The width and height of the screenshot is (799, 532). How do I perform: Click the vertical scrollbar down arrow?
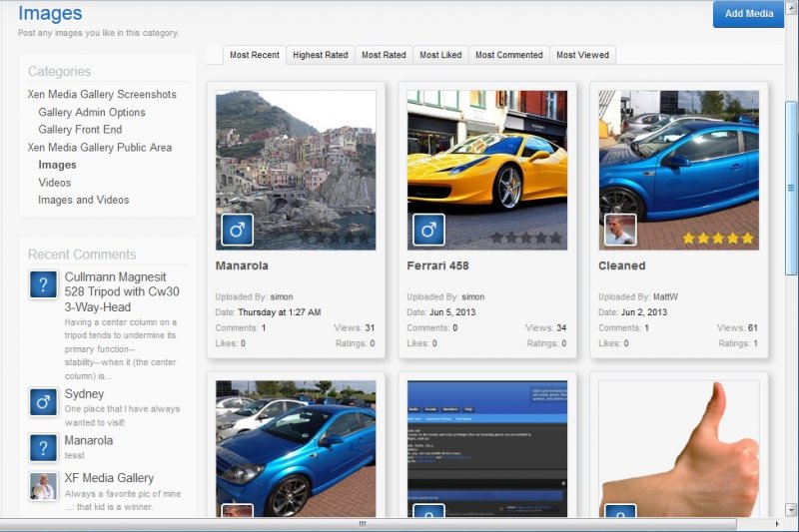[791, 509]
